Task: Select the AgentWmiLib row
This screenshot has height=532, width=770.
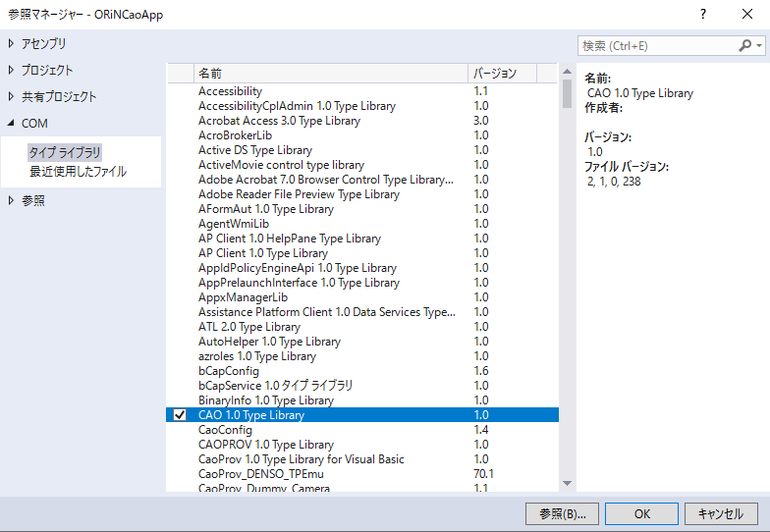Action: click(362, 224)
